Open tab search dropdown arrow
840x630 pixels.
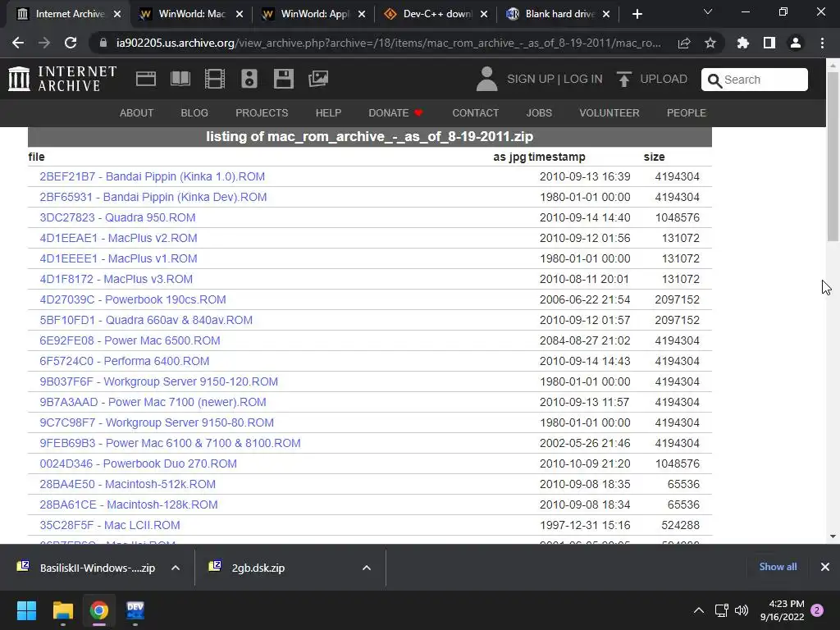pos(708,11)
